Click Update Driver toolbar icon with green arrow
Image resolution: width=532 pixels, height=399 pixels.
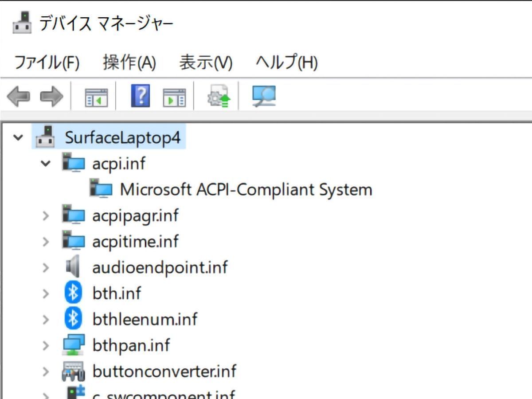click(x=219, y=96)
